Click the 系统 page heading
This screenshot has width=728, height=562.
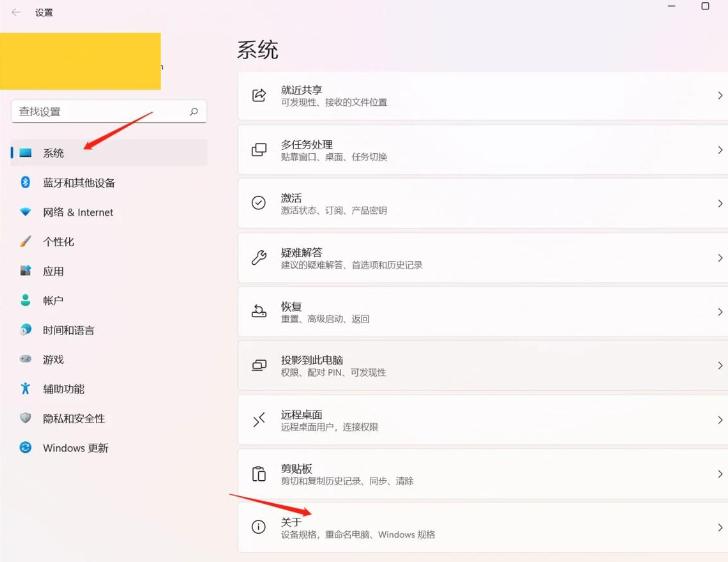coord(258,50)
